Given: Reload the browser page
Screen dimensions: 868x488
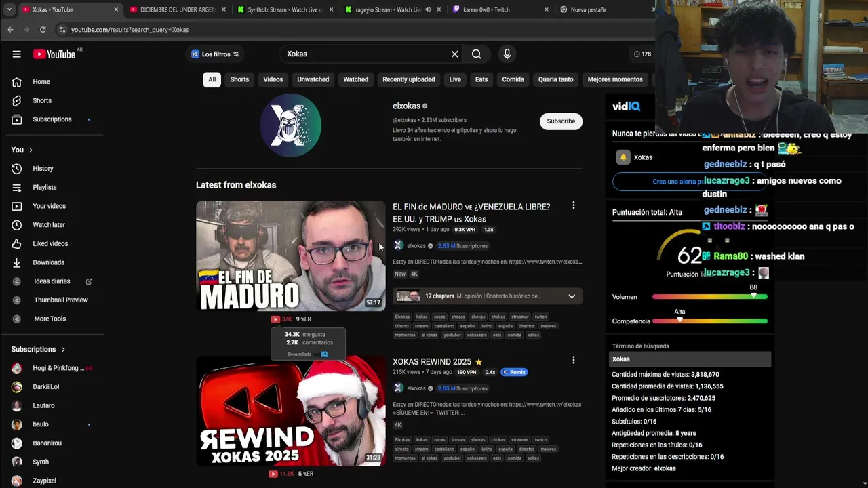Looking at the screenshot, I should click(43, 30).
